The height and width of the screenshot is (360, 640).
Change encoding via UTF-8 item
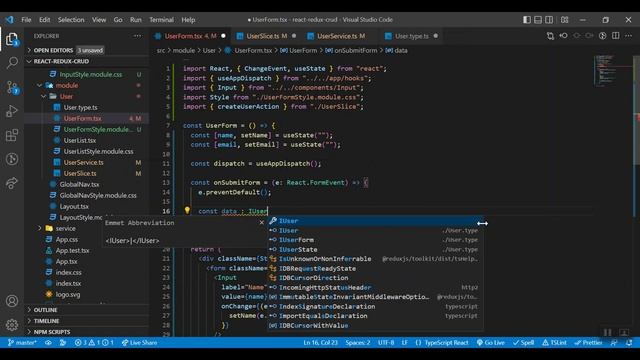coord(386,342)
